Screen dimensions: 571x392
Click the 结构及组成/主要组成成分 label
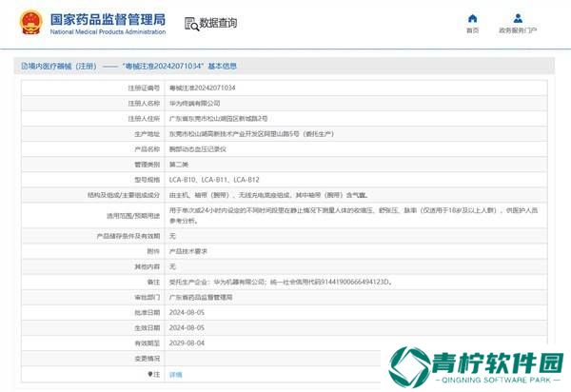point(124,195)
